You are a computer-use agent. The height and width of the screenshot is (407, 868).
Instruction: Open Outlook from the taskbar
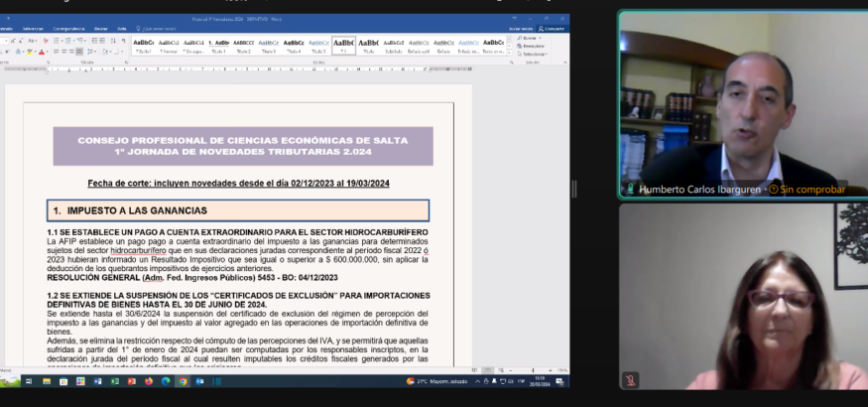[x=199, y=381]
